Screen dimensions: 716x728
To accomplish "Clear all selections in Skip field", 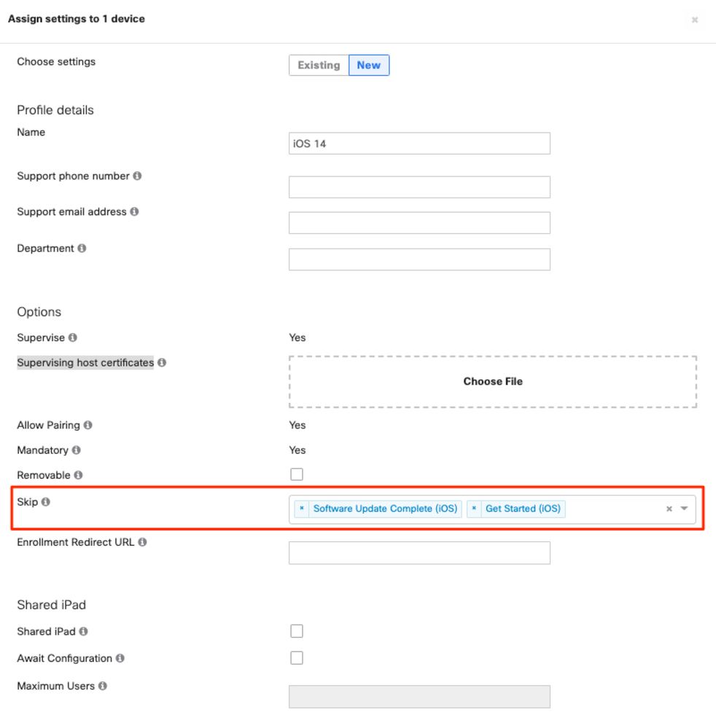I will pyautogui.click(x=669, y=509).
